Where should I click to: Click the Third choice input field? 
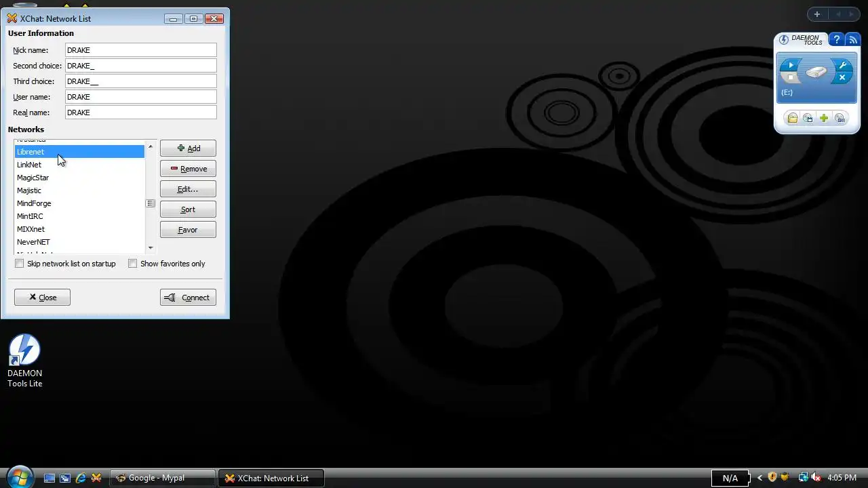tap(141, 81)
